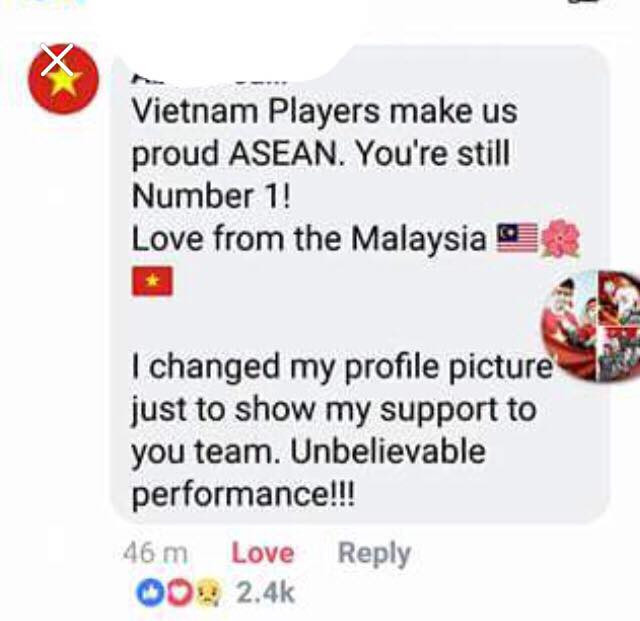Click the white X mark on avatar
The width and height of the screenshot is (640, 621).
[x=57, y=60]
